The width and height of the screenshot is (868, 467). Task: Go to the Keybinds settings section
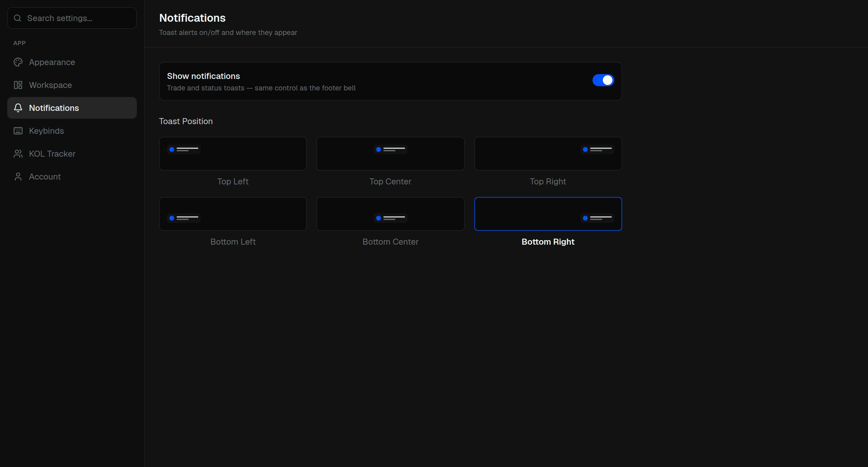[x=72, y=131]
